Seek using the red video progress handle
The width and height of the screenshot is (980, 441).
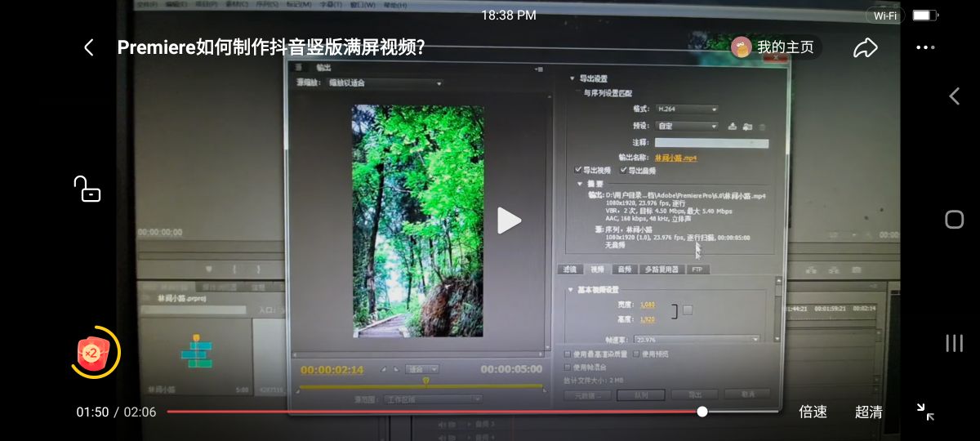tap(702, 412)
